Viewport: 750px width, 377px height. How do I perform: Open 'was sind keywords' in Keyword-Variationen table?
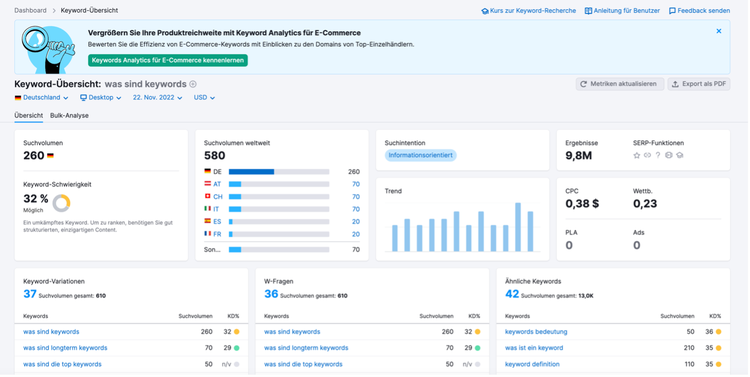point(51,332)
